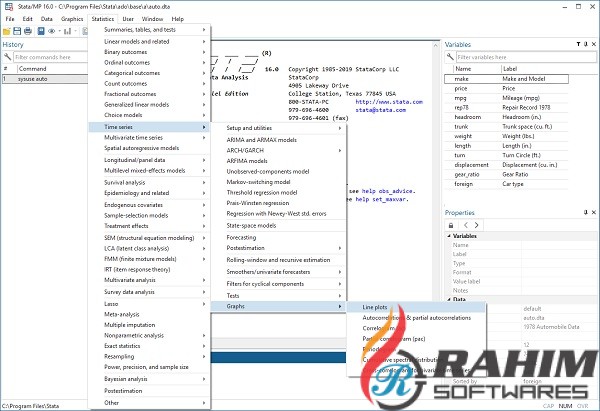Screen dimensions: 600x411
Task: Click the Open file folder icon
Action: point(7,31)
